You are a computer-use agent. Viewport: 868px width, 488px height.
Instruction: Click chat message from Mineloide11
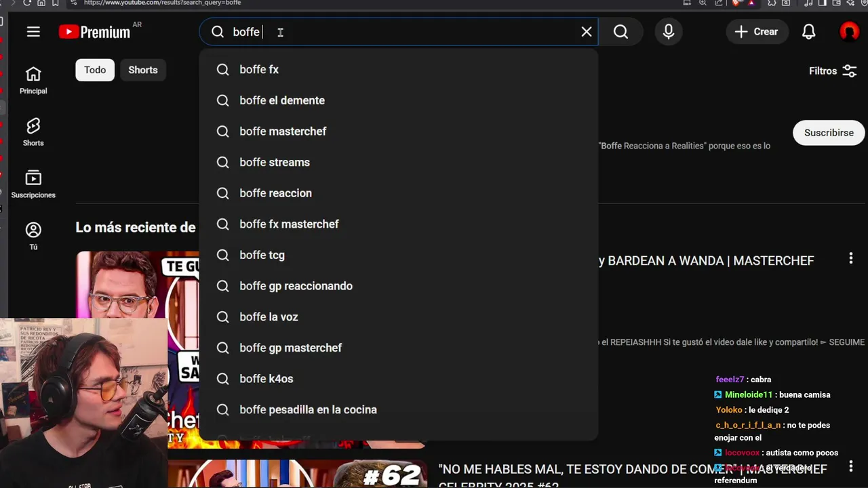(x=772, y=394)
